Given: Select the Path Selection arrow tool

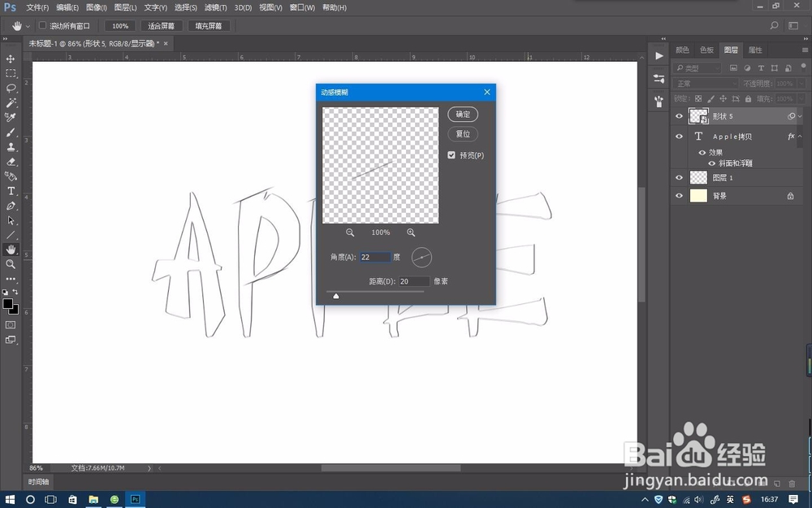Looking at the screenshot, I should [x=11, y=220].
